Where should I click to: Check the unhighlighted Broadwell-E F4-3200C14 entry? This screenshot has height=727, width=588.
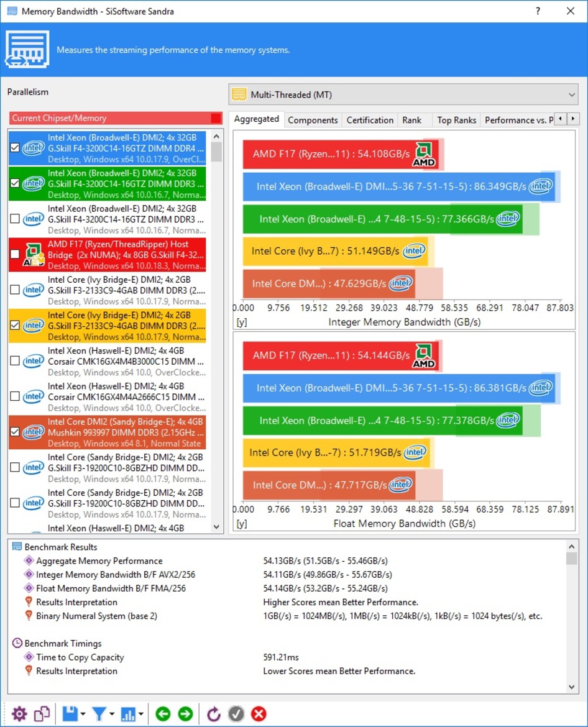click(x=15, y=219)
